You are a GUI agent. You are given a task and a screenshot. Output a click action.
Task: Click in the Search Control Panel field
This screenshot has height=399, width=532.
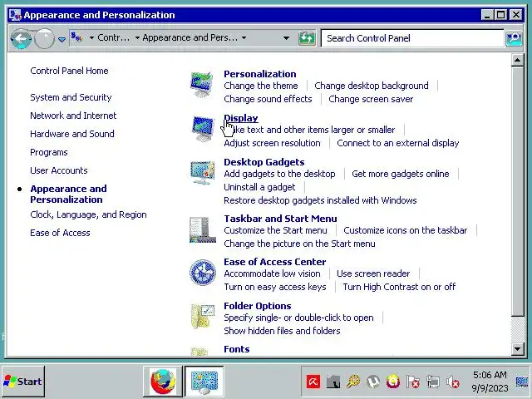coord(412,38)
